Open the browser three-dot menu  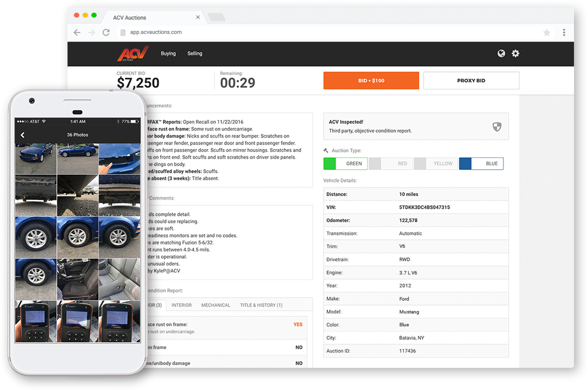click(x=564, y=32)
